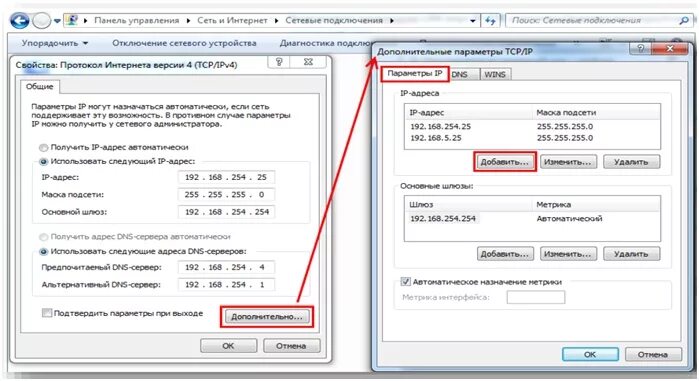Click the 'Альтернативный DNS-сервер' field
The height and width of the screenshot is (381, 699).
tap(226, 285)
